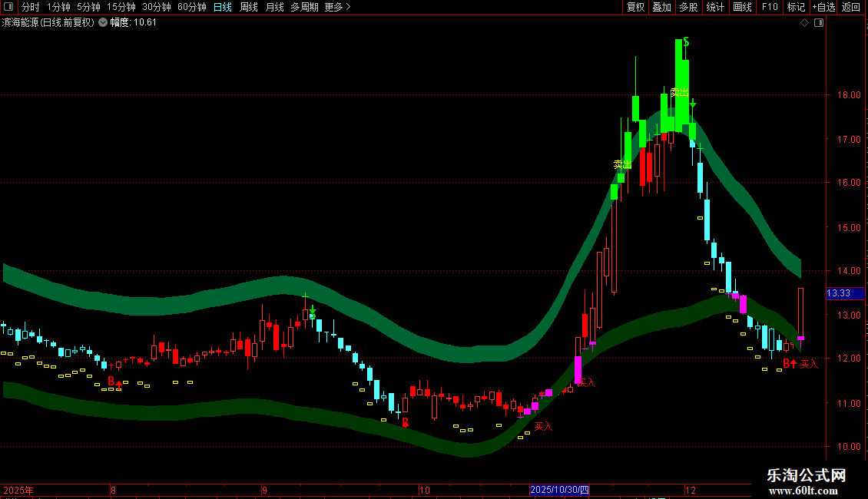Open the 多周期 multi-period view
The height and width of the screenshot is (499, 868).
(304, 7)
